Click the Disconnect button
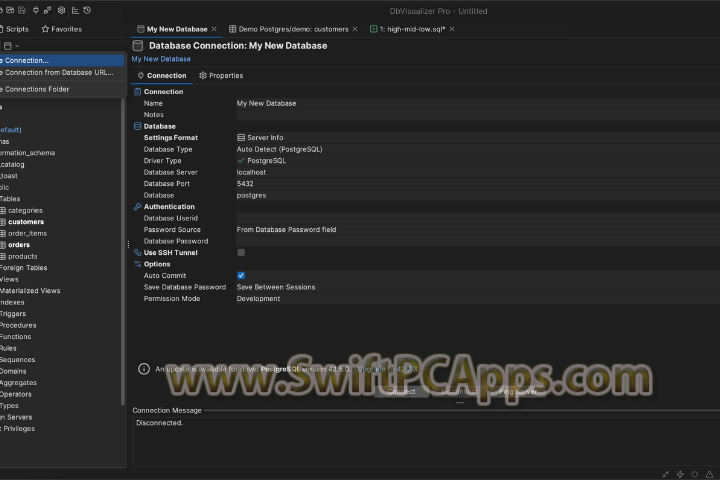This screenshot has width=720, height=480. 459,391
